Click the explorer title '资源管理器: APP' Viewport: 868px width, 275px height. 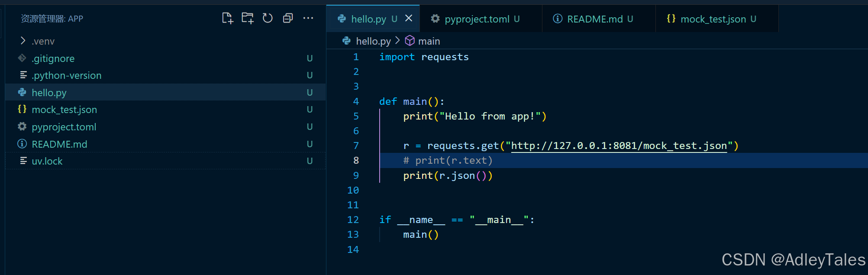point(52,19)
